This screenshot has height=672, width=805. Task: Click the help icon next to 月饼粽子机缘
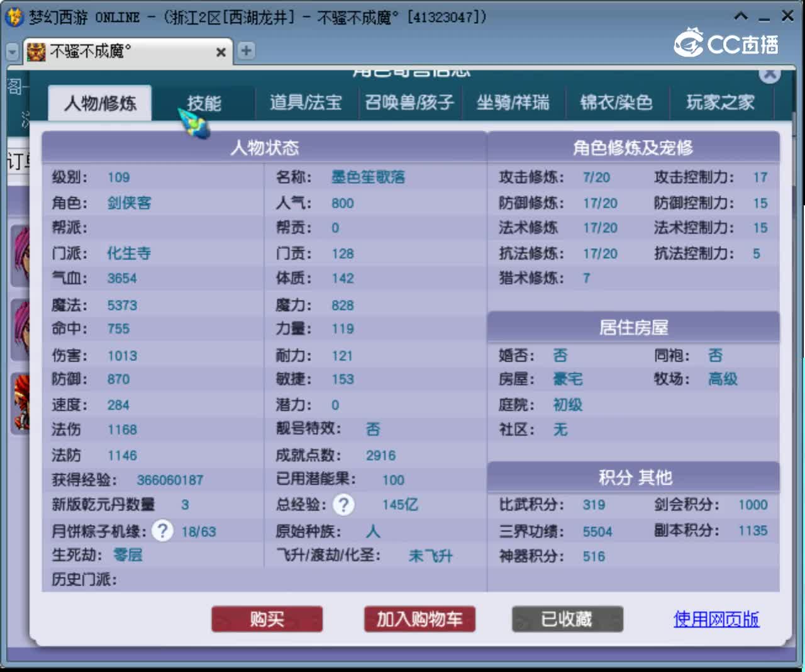[162, 531]
